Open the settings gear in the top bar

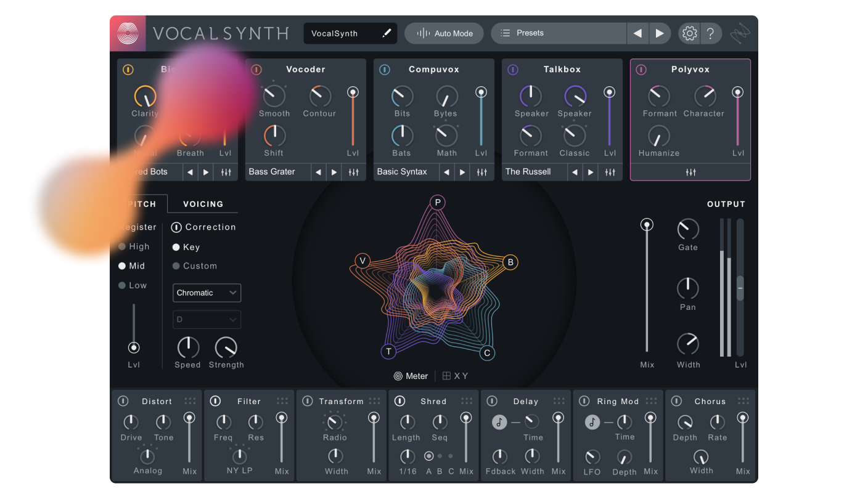click(690, 33)
